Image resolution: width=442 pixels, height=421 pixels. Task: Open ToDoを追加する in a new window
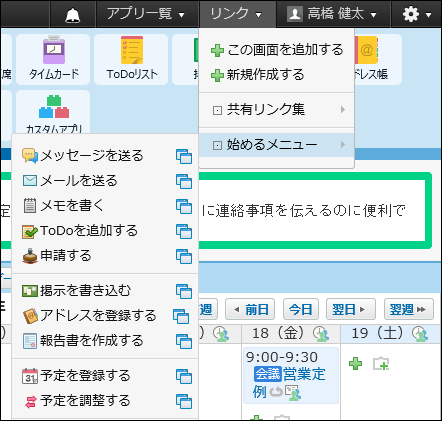tap(184, 231)
